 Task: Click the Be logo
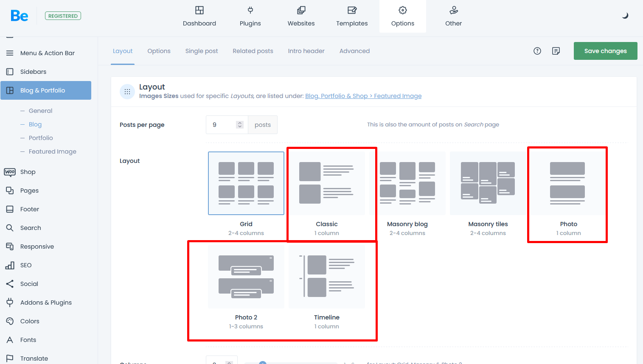20,16
